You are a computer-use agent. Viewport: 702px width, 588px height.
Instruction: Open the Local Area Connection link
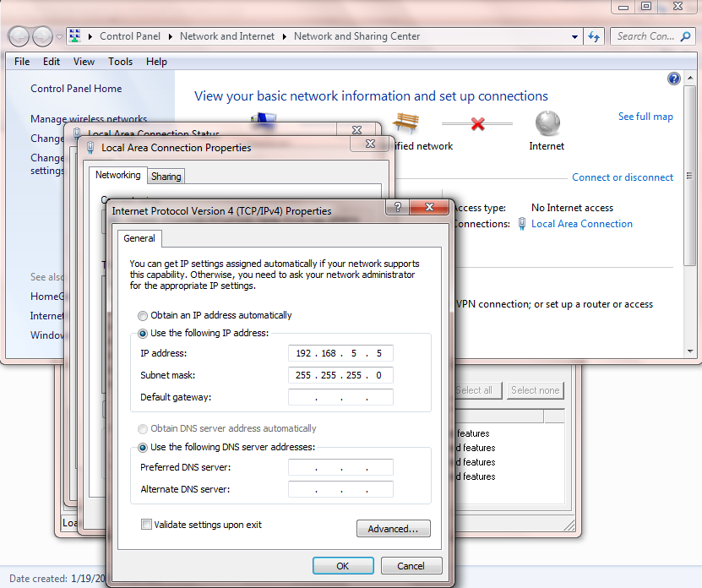coord(581,224)
